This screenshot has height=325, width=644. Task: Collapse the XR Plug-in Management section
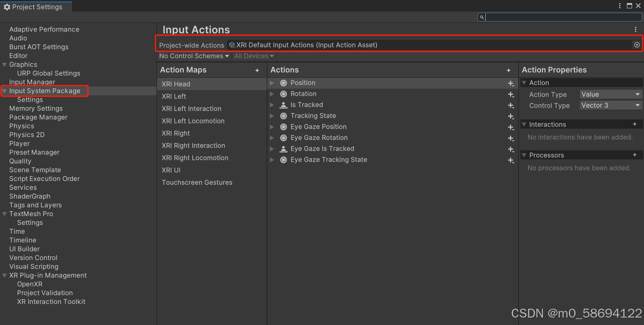pyautogui.click(x=4, y=275)
